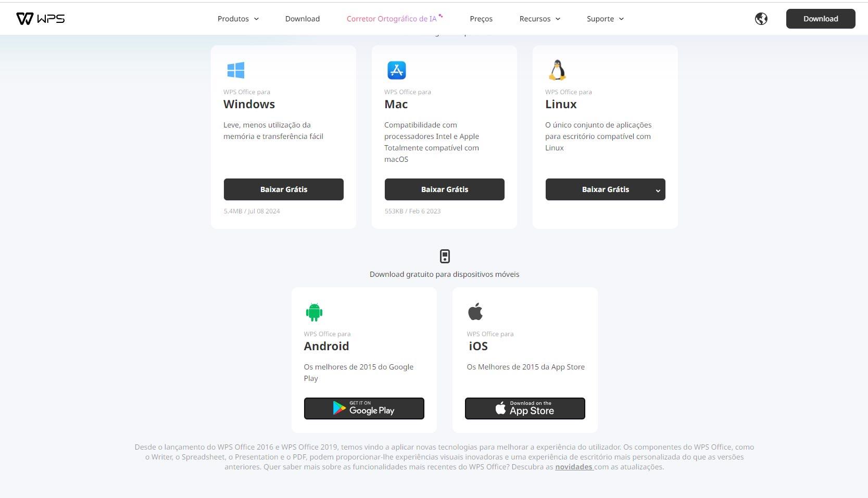The width and height of the screenshot is (868, 498).
Task: Open the novidades link at the bottom
Action: click(x=573, y=467)
